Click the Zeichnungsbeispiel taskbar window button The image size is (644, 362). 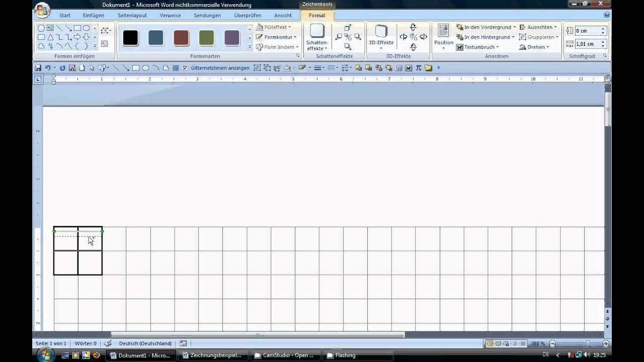point(212,355)
